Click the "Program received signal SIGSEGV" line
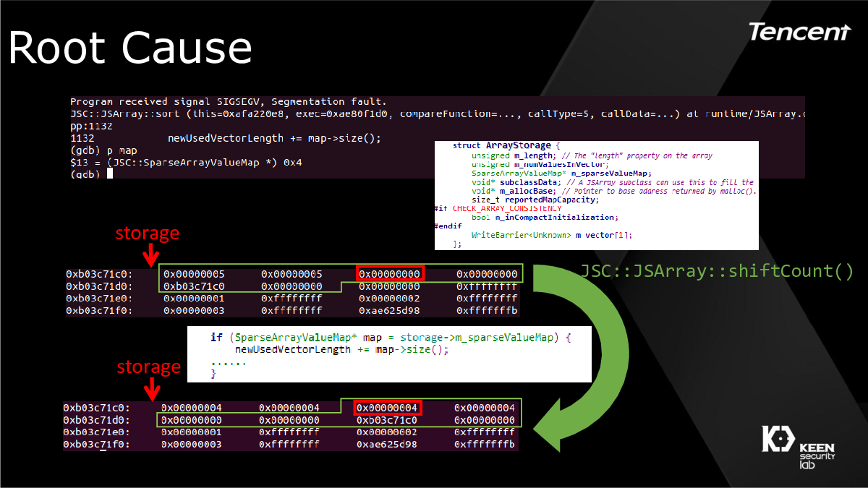 pyautogui.click(x=229, y=102)
